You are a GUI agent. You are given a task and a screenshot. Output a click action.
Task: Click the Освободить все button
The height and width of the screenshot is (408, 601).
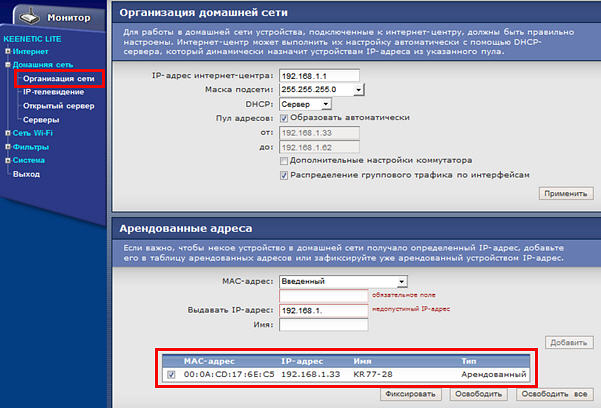coord(550,394)
